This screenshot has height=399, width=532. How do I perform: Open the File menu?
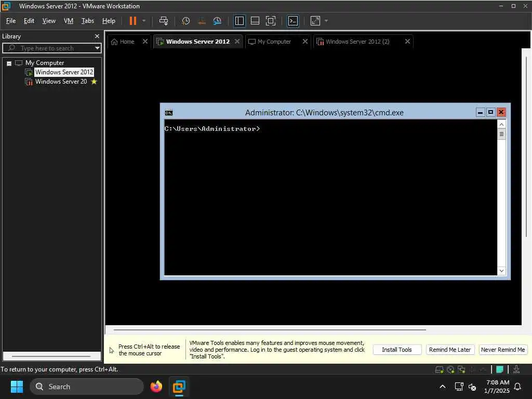pyautogui.click(x=11, y=21)
